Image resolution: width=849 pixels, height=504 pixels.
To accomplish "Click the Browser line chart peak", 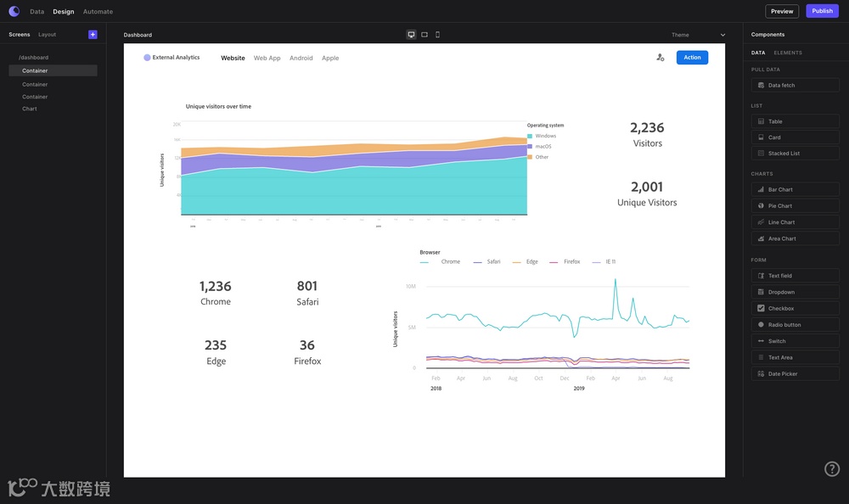I will [615, 280].
